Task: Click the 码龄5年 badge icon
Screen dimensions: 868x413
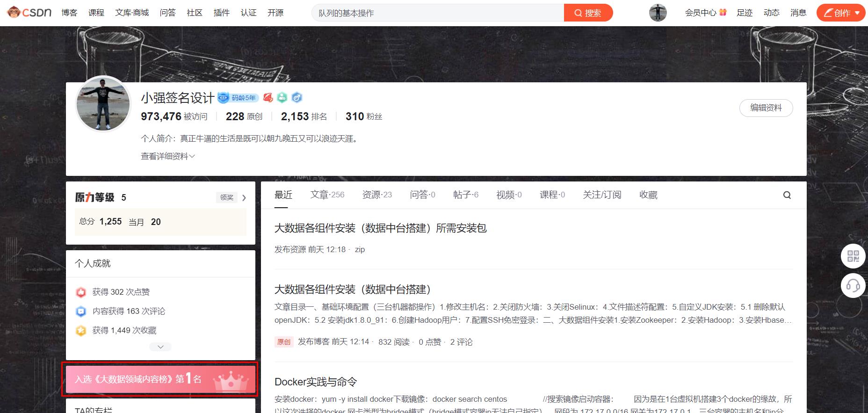Action: click(238, 97)
